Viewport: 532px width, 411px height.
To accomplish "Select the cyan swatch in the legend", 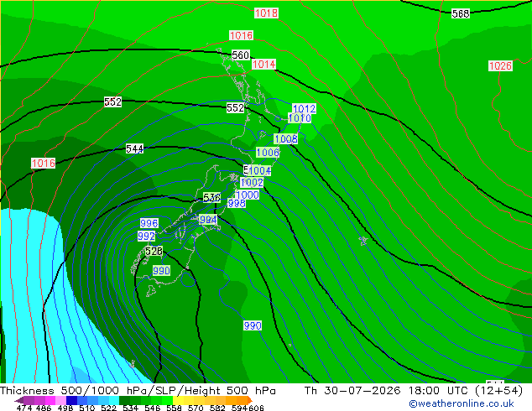I will click(x=114, y=400).
